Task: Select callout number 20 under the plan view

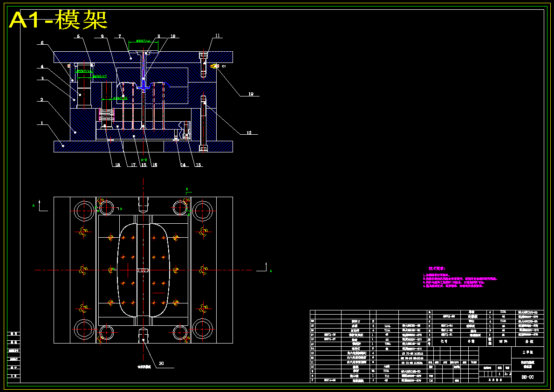Action: (161, 364)
